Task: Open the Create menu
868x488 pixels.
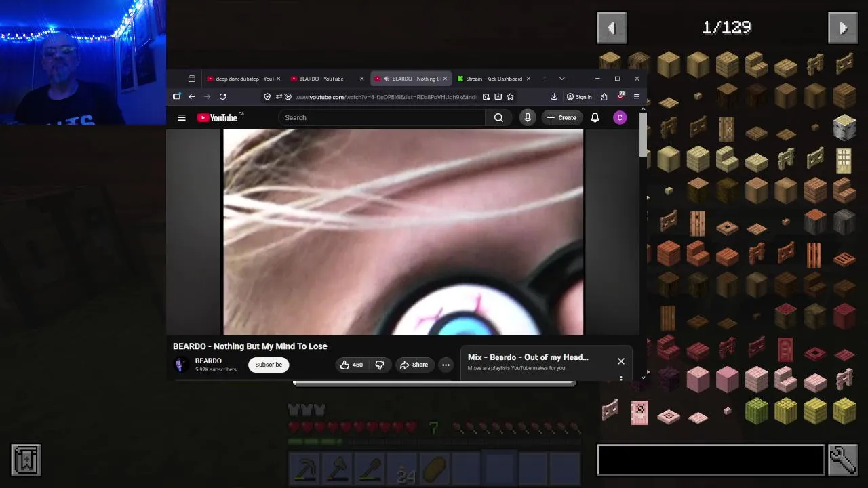Action: (x=561, y=117)
